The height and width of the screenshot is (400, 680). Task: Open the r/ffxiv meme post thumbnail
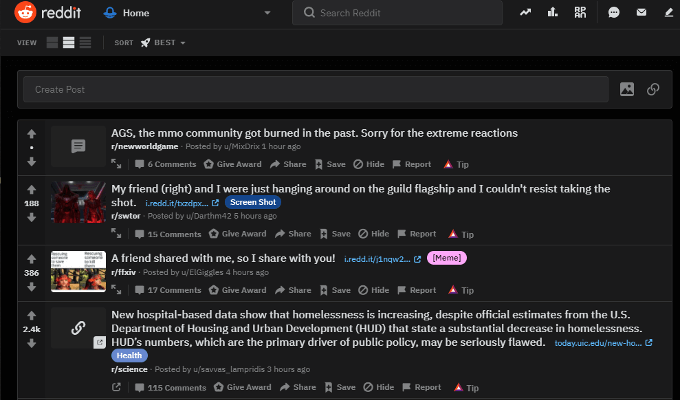pyautogui.click(x=78, y=271)
